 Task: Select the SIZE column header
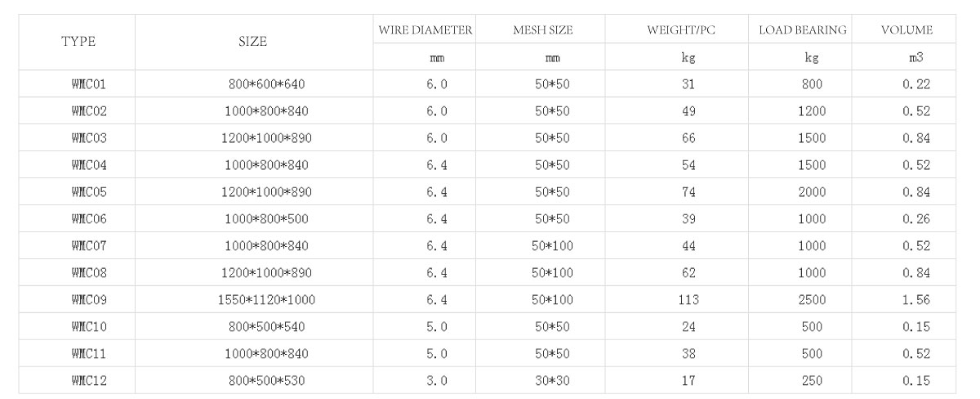[x=254, y=43]
